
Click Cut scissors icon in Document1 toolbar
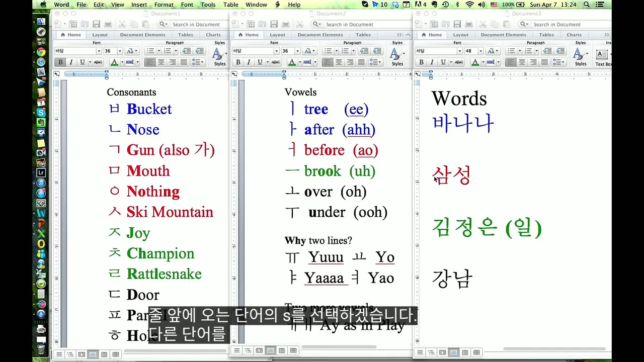point(122,24)
